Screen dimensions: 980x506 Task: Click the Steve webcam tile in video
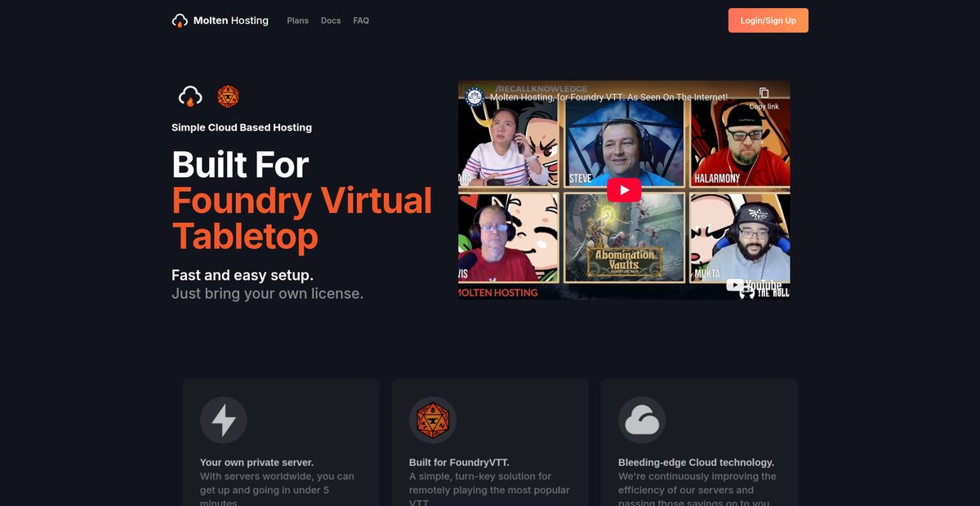[624, 143]
